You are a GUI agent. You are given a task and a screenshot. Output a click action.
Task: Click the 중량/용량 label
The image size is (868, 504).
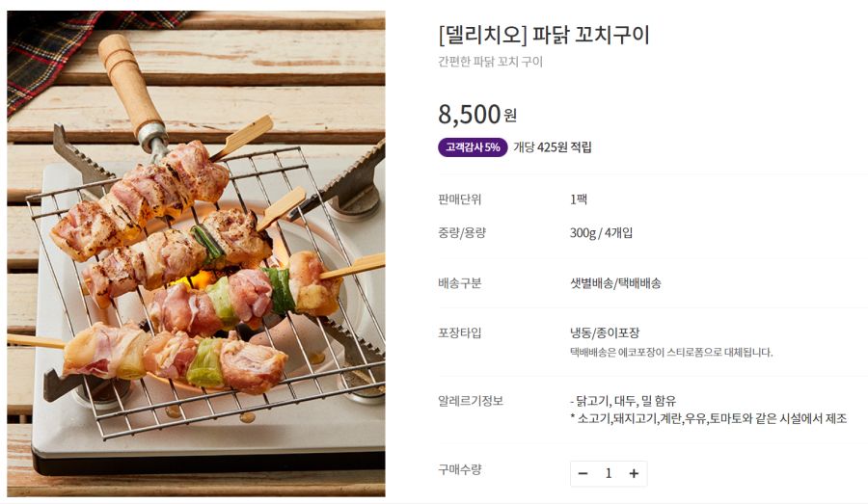click(461, 232)
